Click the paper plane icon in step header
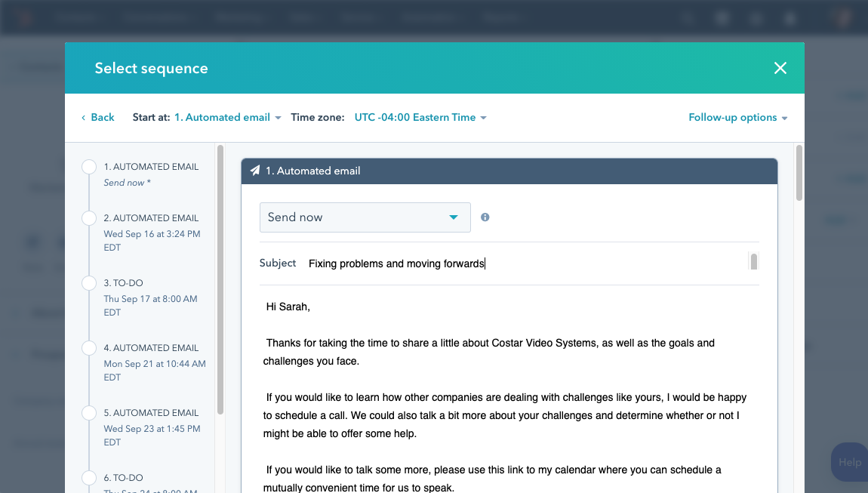The width and height of the screenshot is (868, 493). pyautogui.click(x=254, y=171)
